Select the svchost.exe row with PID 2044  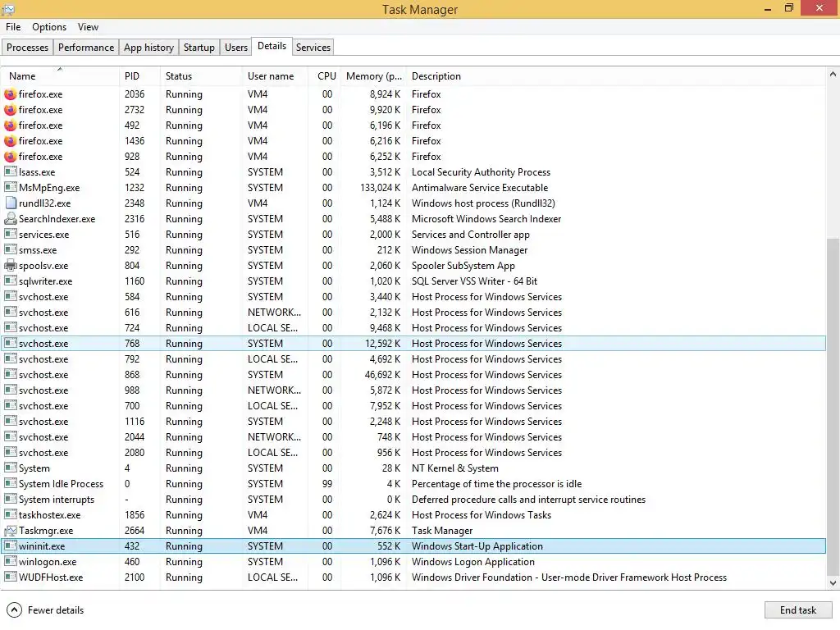413,437
